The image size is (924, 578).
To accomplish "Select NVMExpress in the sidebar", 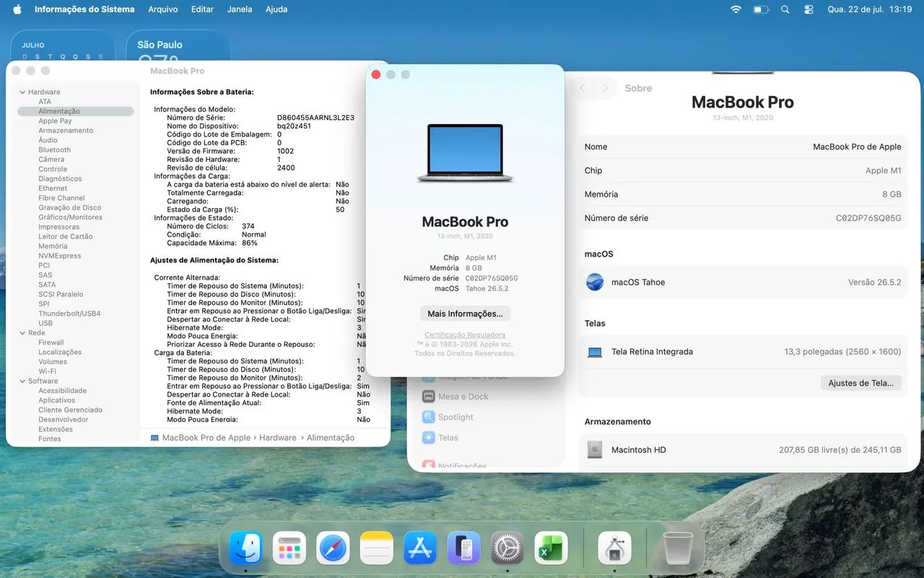I will click(x=59, y=256).
